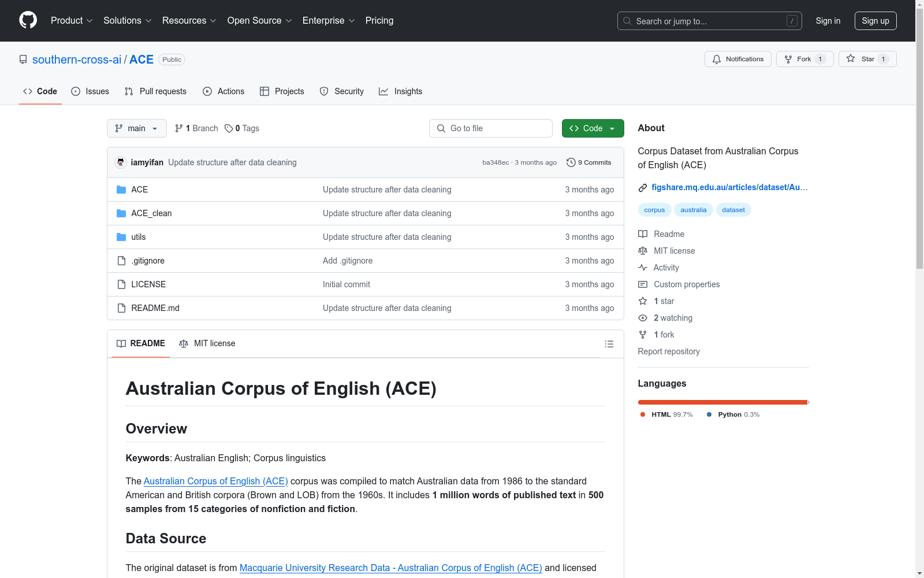Fork this repository
Viewport: 924px width, 578px height.
coord(804,59)
